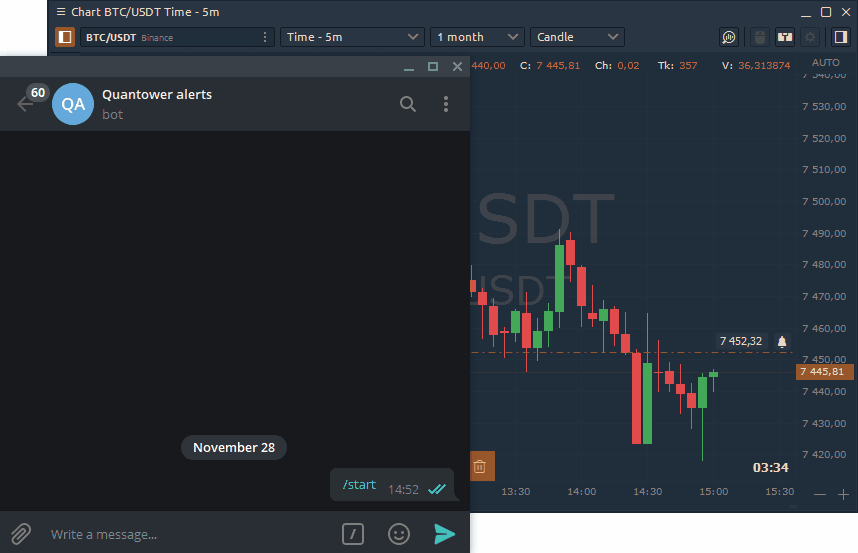The height and width of the screenshot is (553, 858).
Task: Click the /start command message
Action: coord(359,485)
